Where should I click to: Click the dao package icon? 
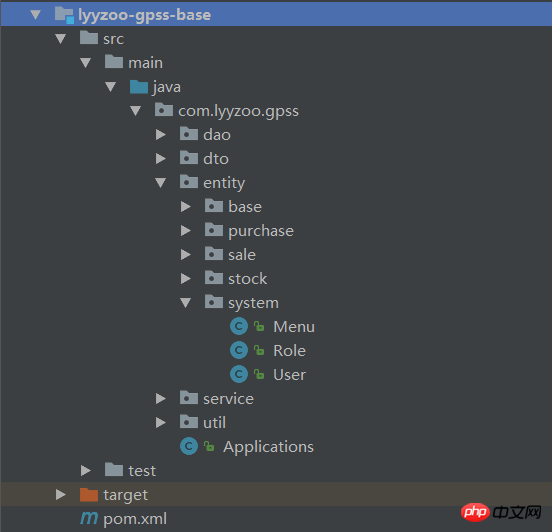tap(189, 134)
